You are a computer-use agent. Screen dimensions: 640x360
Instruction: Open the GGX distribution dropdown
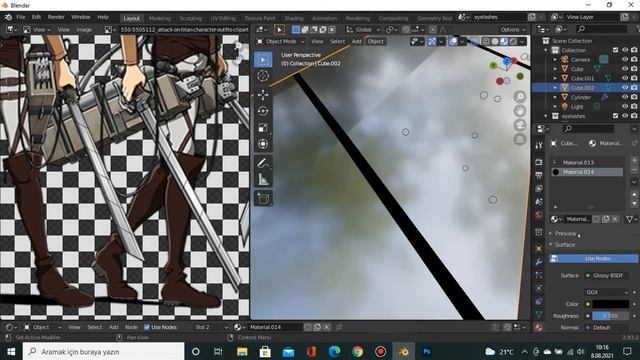(607, 292)
